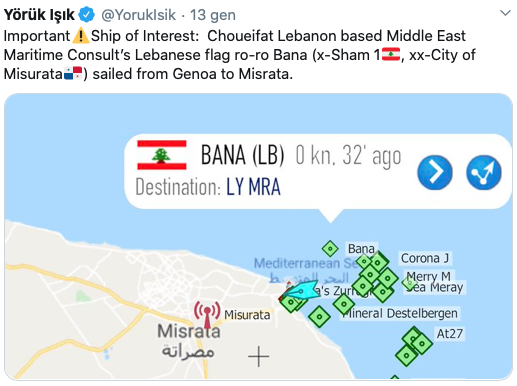The image size is (517, 386).
Task: Select the Merry M vessel label
Action: tap(428, 276)
